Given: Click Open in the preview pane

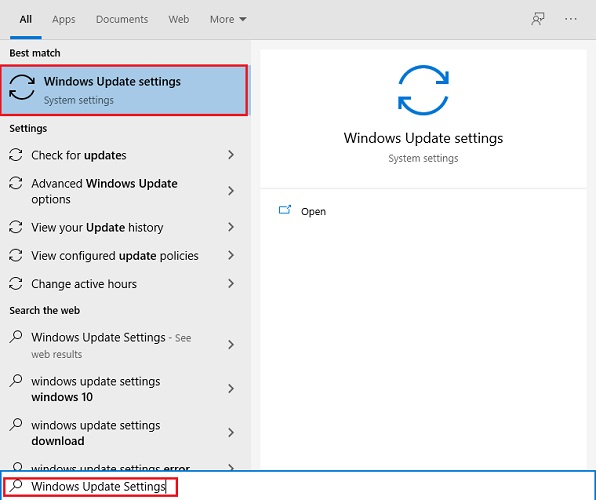Looking at the screenshot, I should 313,211.
